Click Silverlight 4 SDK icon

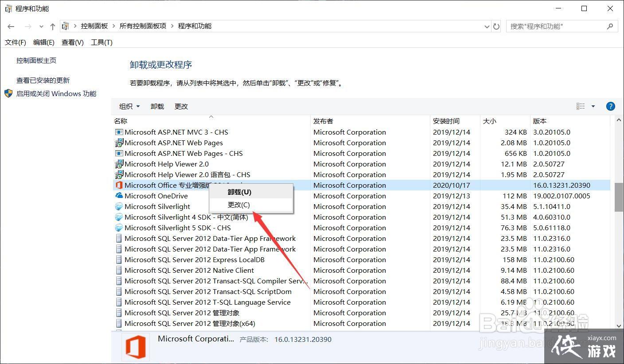[x=119, y=217]
